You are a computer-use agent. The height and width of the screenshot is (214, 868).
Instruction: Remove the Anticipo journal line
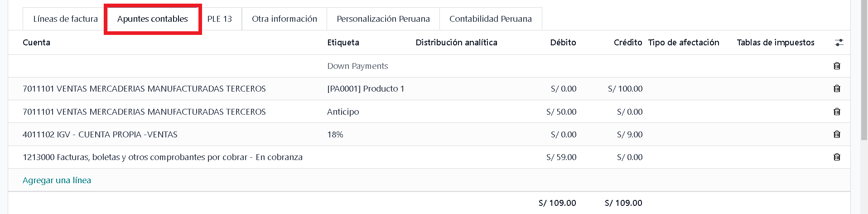(x=837, y=112)
